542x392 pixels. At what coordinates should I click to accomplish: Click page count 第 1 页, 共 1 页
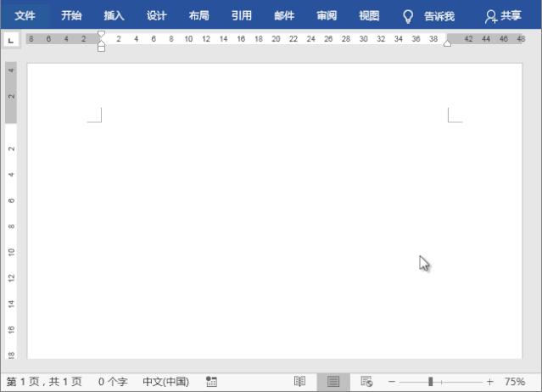[x=44, y=382]
